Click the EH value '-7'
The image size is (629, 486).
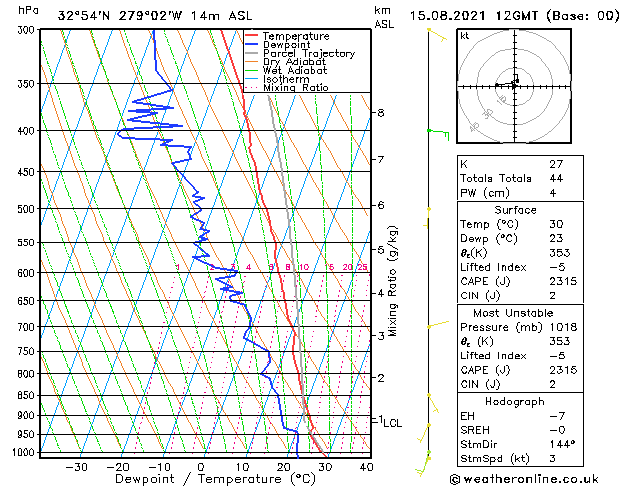tap(558, 416)
